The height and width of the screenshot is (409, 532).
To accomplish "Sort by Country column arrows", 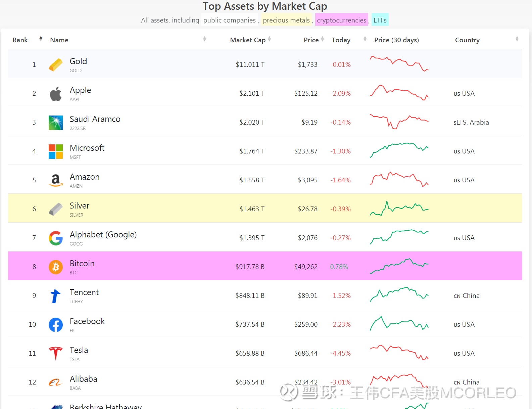I will pyautogui.click(x=517, y=39).
